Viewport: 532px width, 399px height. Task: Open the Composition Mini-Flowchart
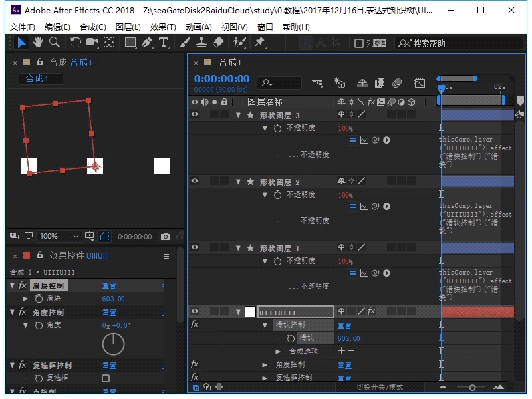coord(317,84)
